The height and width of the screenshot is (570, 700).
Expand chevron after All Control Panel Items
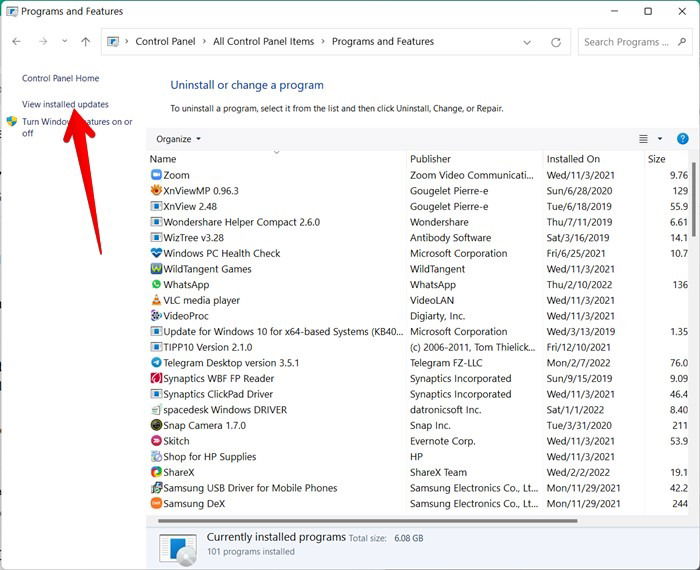point(323,42)
